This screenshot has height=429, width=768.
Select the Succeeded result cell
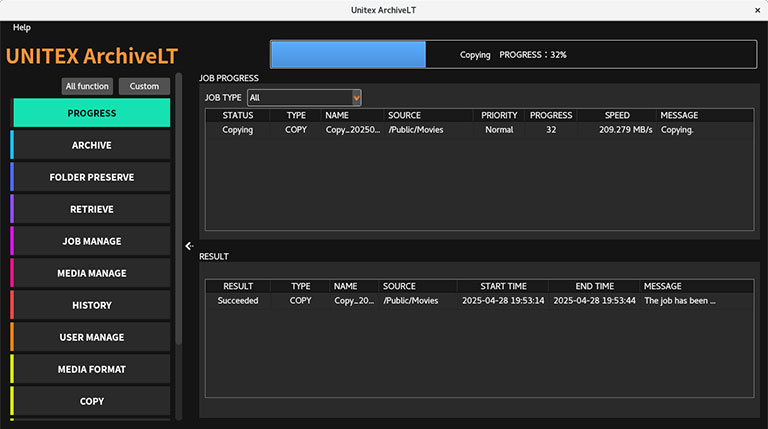point(238,301)
